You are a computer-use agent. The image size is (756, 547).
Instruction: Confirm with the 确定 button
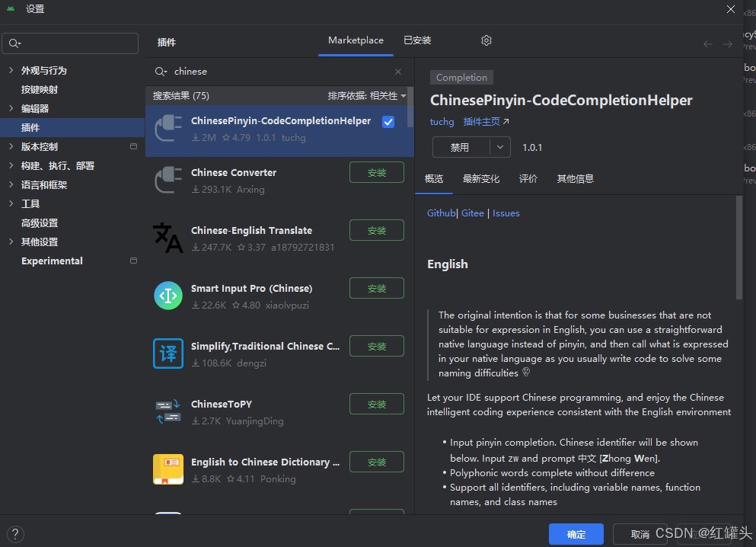(x=576, y=534)
